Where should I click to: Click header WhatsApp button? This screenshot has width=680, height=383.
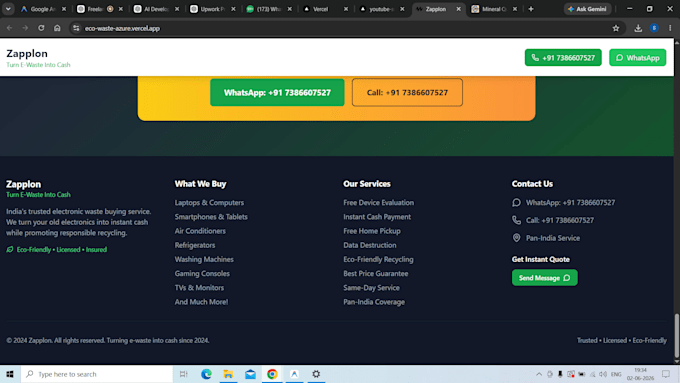point(638,58)
